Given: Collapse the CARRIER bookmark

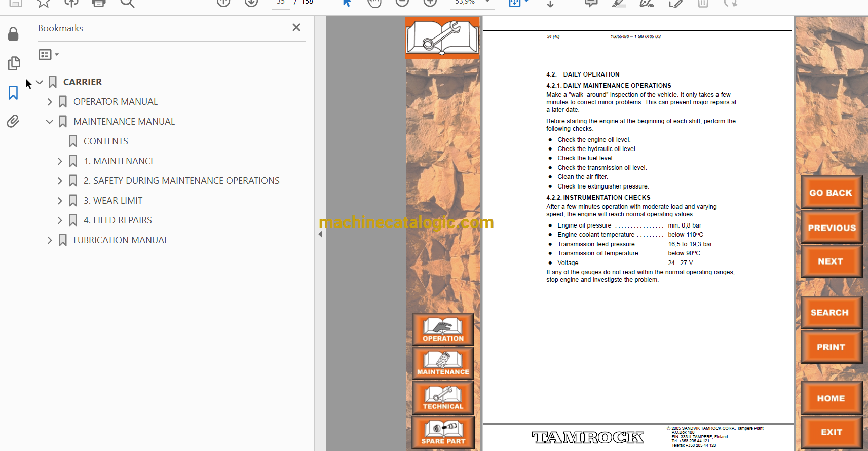Looking at the screenshot, I should [40, 82].
